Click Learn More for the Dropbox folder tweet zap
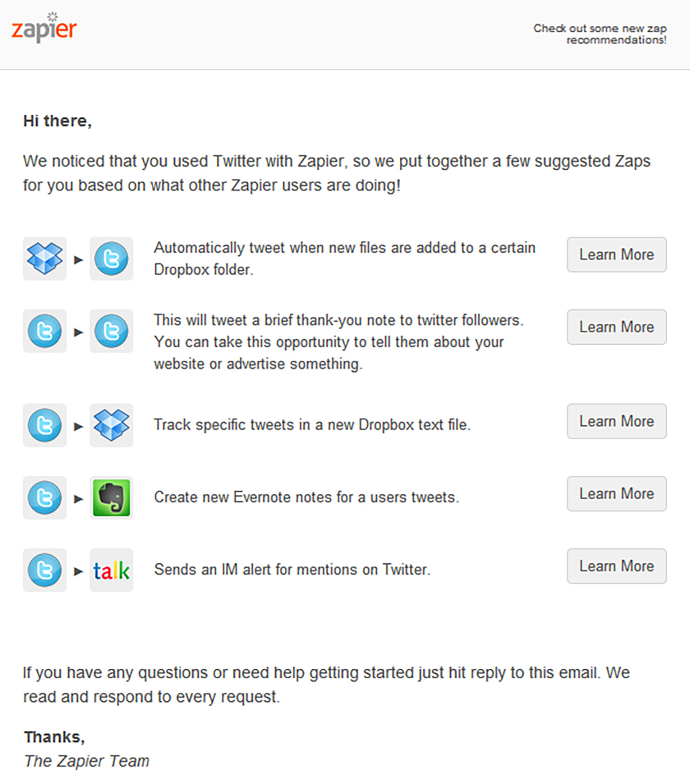 coord(617,255)
